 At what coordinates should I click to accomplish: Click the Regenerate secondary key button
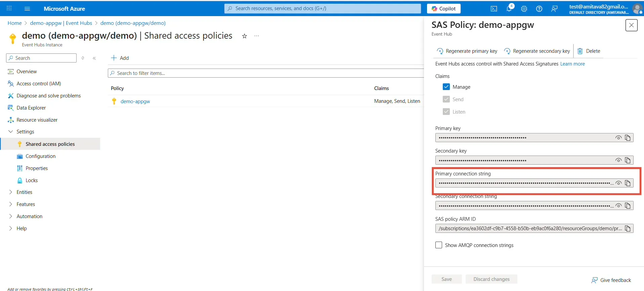pyautogui.click(x=537, y=51)
